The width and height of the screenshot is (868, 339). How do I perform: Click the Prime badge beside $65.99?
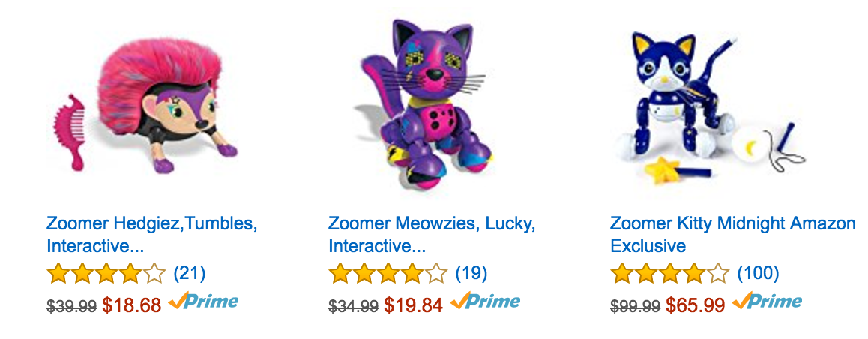pos(767,302)
